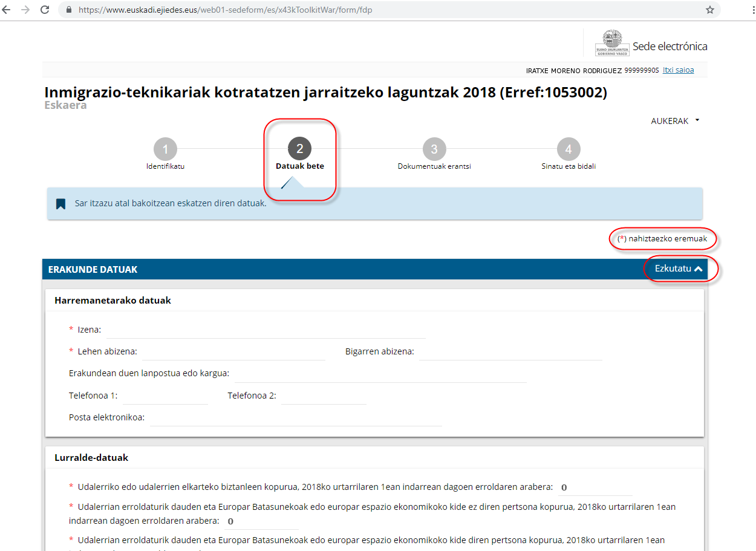756x551 pixels.
Task: Click the browser back arrow
Action: [x=7, y=10]
